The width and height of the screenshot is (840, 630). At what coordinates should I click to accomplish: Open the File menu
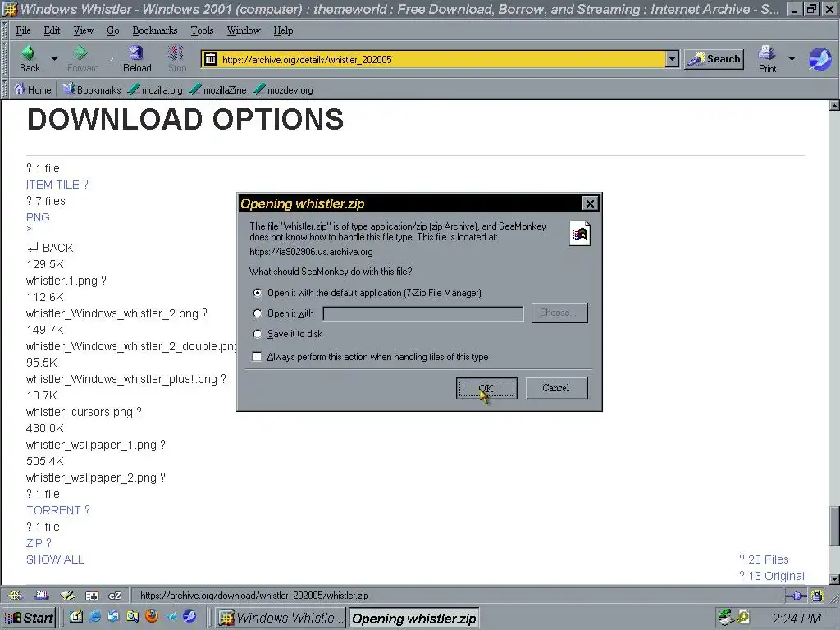23,30
